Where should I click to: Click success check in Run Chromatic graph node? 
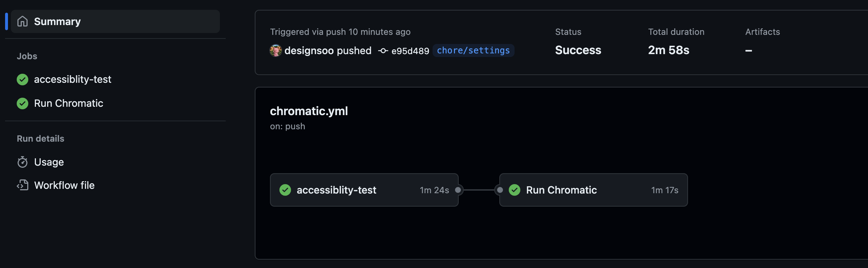pos(515,190)
